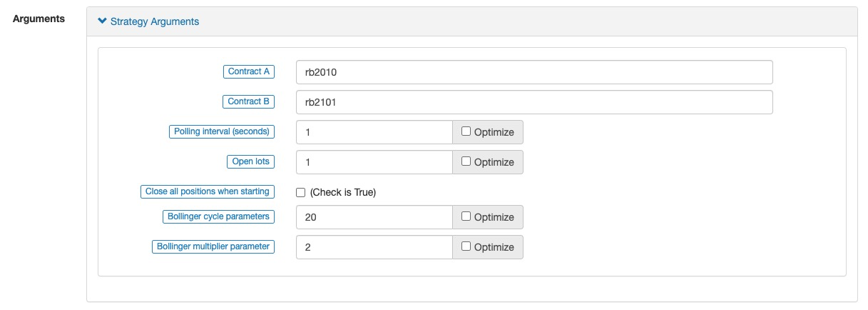
Task: Click the Contract B label tag
Action: 248,101
